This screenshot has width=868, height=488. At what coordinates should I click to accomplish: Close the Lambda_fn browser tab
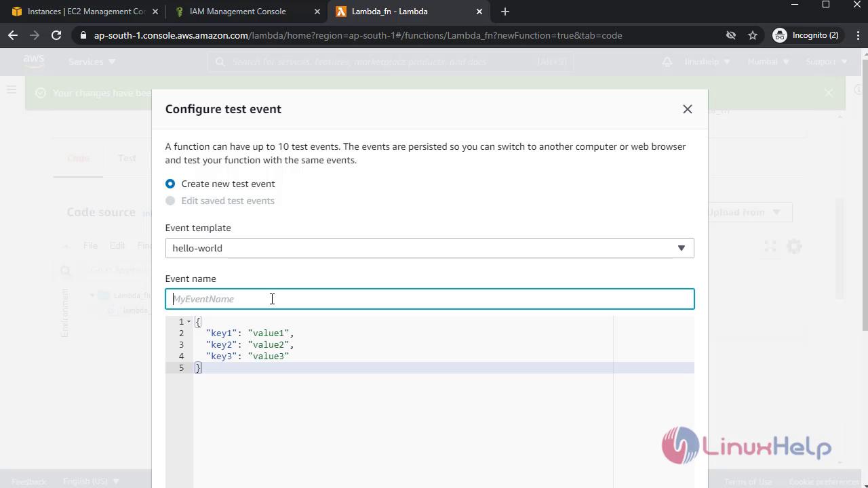coord(479,12)
